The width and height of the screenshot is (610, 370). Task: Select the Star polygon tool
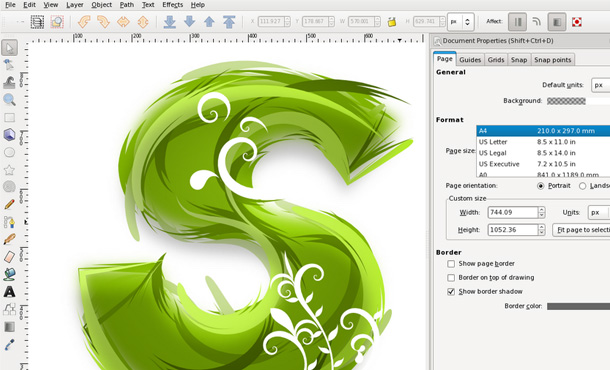(9, 170)
